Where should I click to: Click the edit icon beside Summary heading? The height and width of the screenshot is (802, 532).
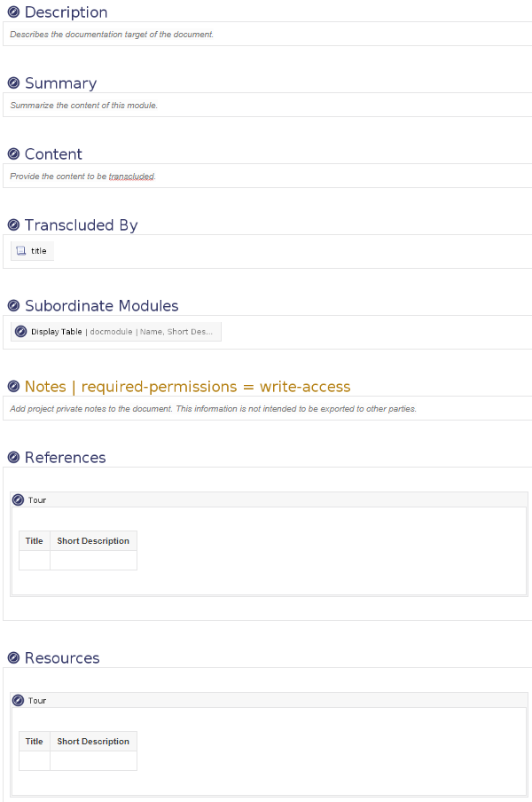pyautogui.click(x=13, y=83)
